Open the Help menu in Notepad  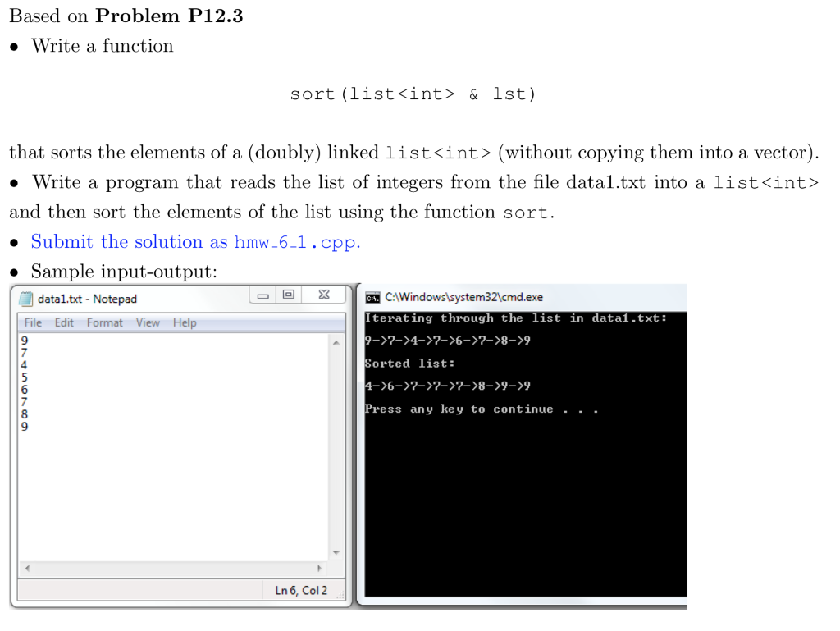tap(184, 322)
